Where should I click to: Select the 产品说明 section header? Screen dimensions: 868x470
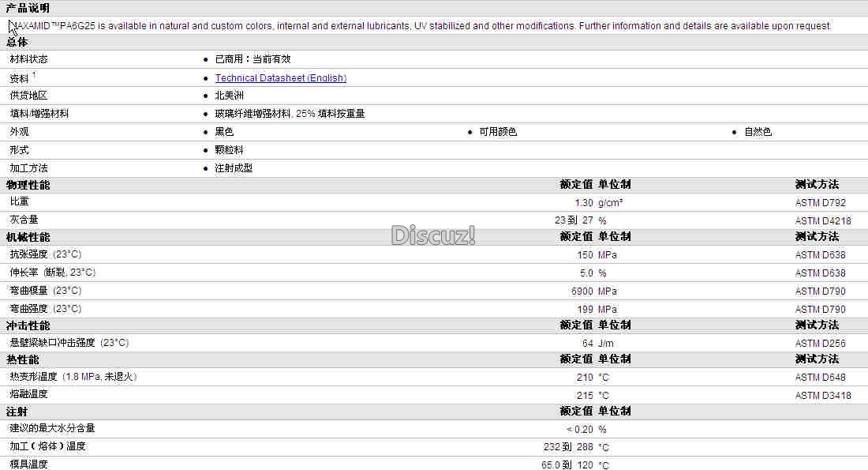tap(28, 8)
